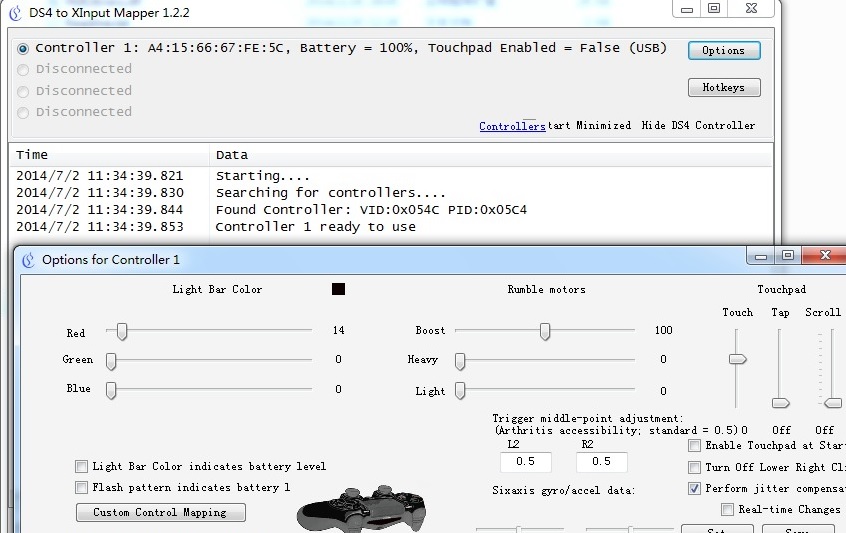Click the Boost rumble slider

545,331
